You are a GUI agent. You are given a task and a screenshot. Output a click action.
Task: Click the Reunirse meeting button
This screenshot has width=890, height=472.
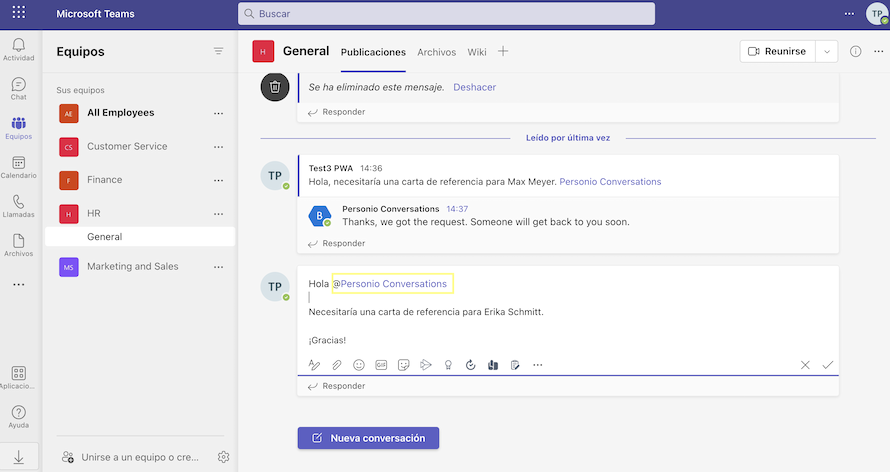(x=777, y=52)
